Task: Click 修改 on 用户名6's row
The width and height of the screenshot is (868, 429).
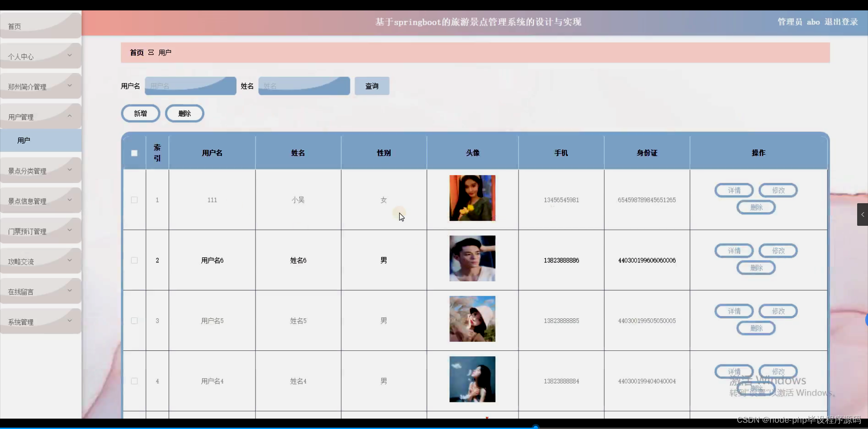Action: pyautogui.click(x=778, y=251)
